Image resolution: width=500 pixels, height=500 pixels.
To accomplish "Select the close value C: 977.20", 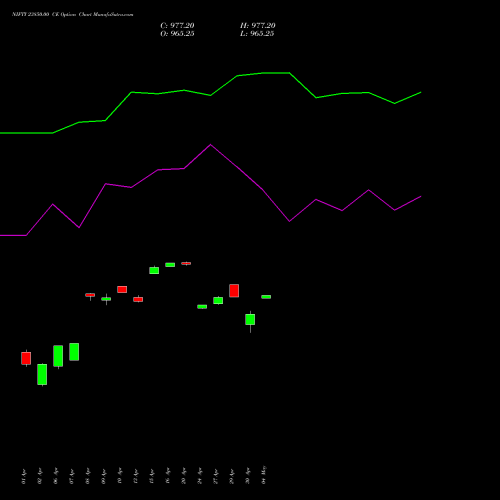I will point(177,26).
